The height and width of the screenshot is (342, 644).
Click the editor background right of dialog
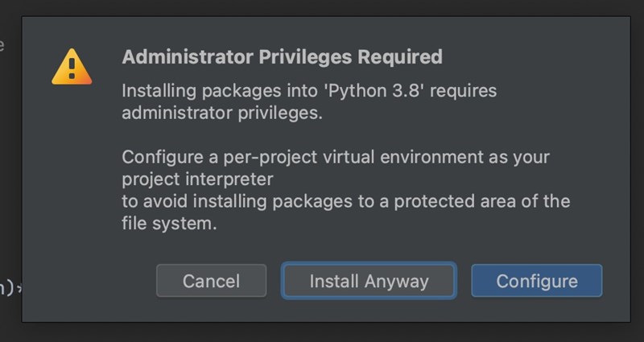click(637, 161)
